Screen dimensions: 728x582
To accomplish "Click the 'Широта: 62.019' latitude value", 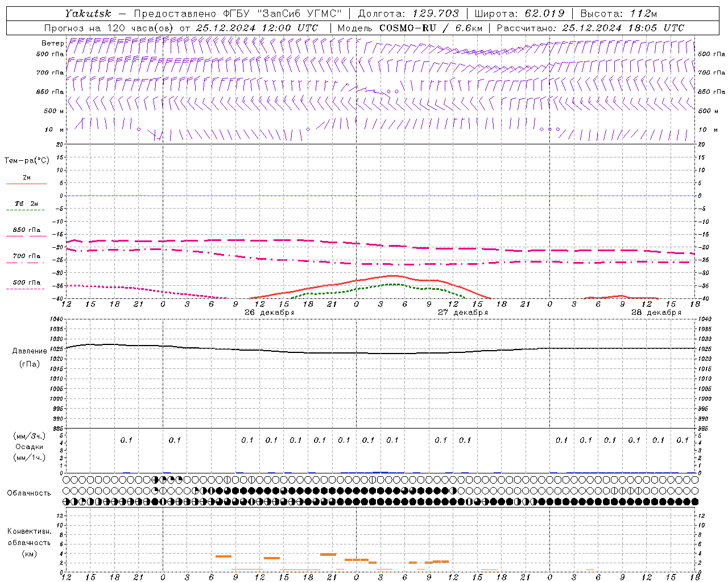I will (x=519, y=14).
